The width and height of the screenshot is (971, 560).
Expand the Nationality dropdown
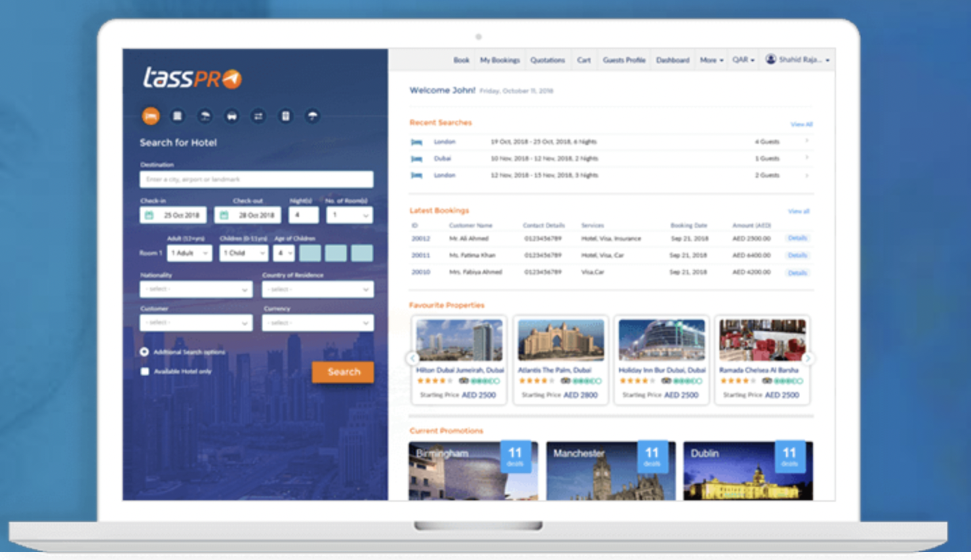196,289
